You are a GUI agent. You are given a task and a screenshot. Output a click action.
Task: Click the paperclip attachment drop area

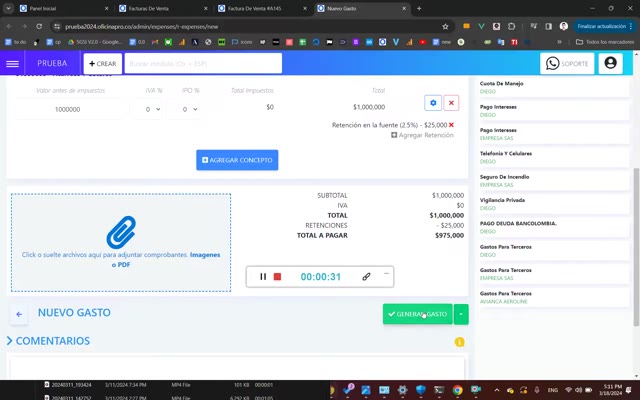[121, 242]
